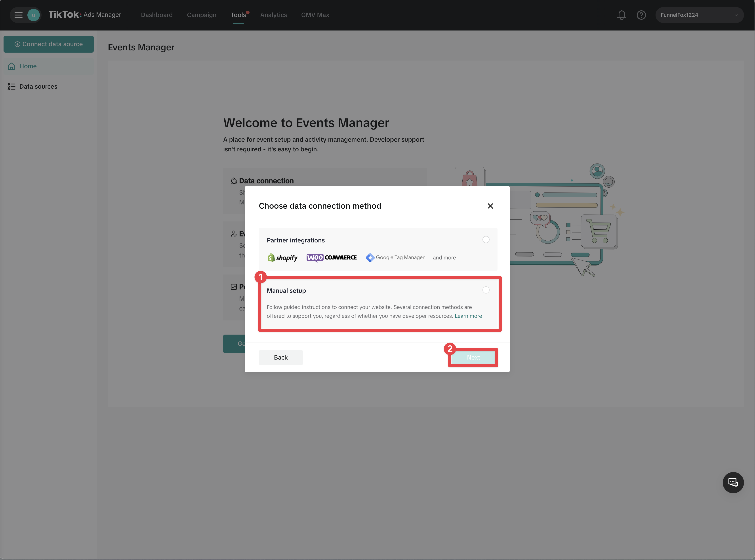Click the Connect data source button
This screenshot has height=560, width=755.
pyautogui.click(x=48, y=44)
